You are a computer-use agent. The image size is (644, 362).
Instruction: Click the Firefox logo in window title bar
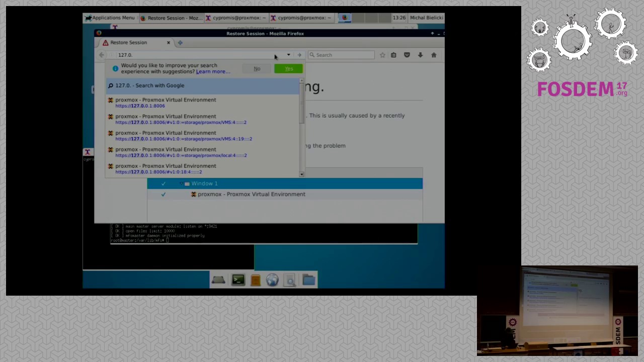tap(99, 33)
